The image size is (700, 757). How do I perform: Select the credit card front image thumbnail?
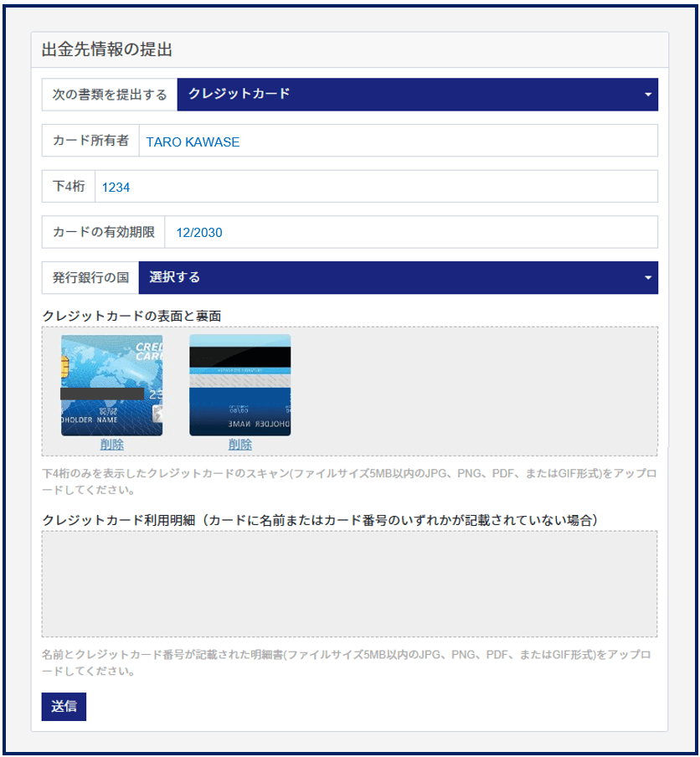click(x=111, y=384)
